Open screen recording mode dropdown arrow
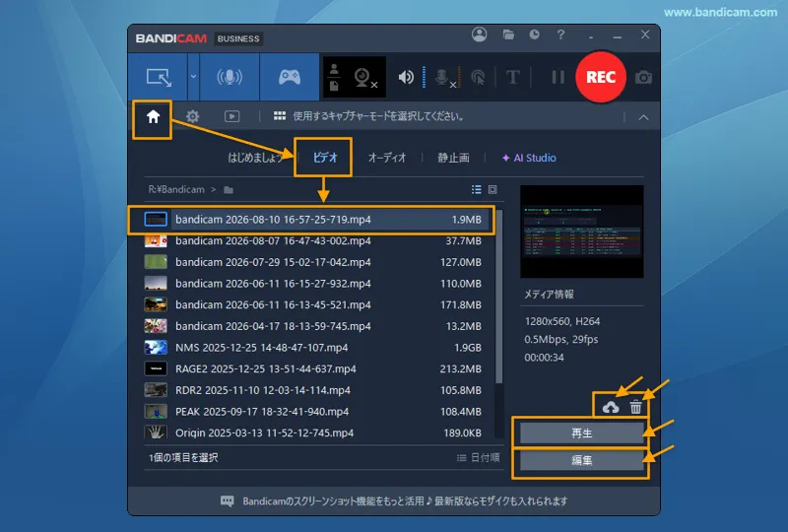 tap(193, 77)
